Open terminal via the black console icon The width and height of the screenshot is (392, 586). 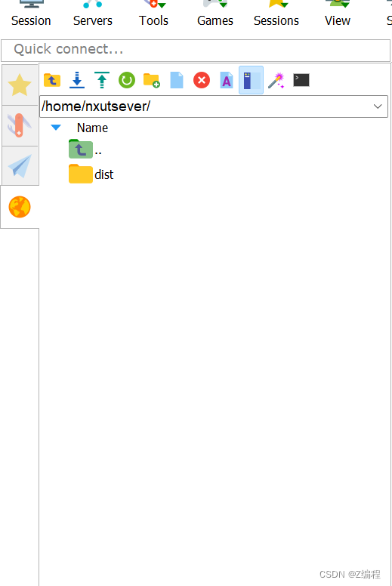click(x=301, y=80)
